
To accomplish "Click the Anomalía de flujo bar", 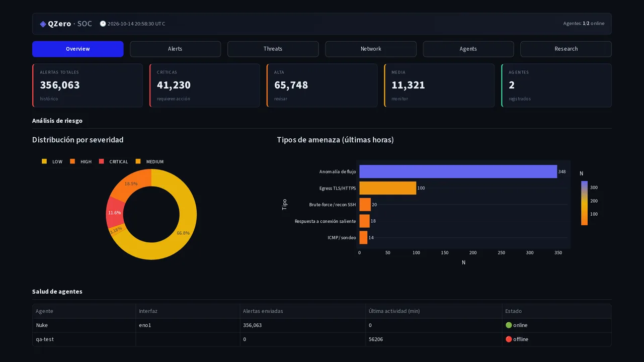I will 458,171.
